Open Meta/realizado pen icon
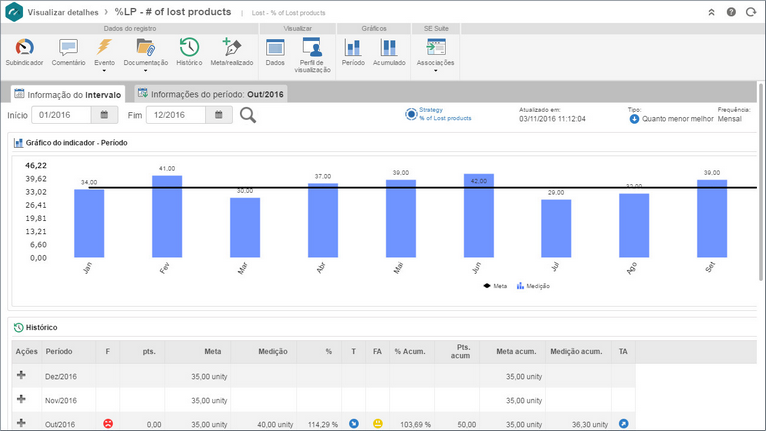The height and width of the screenshot is (431, 766). 232,47
